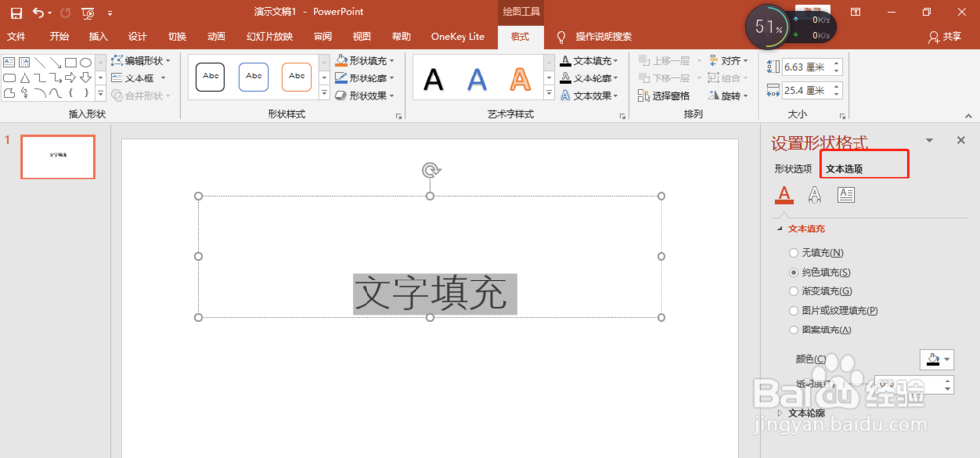Click the rotation handle above the text box
980x458 pixels.
430,171
